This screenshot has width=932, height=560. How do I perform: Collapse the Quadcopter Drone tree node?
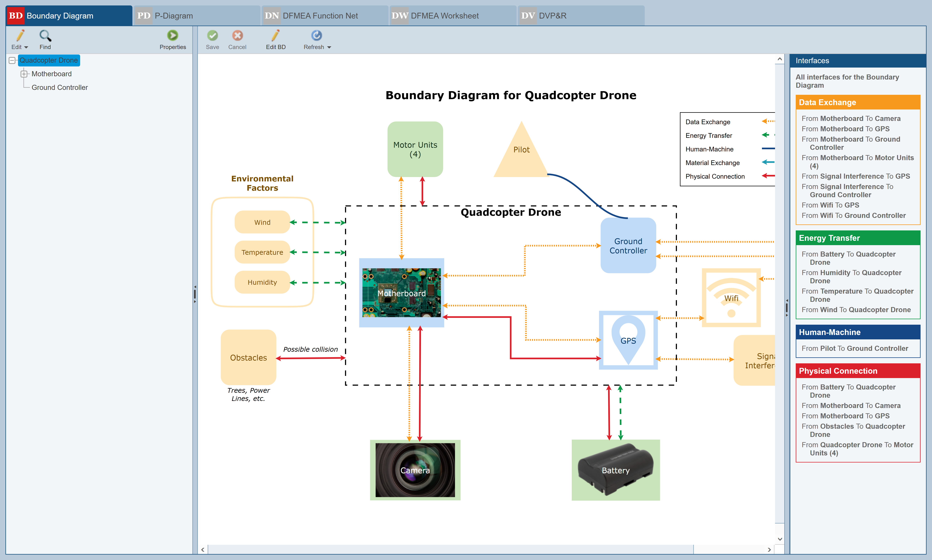coord(12,60)
